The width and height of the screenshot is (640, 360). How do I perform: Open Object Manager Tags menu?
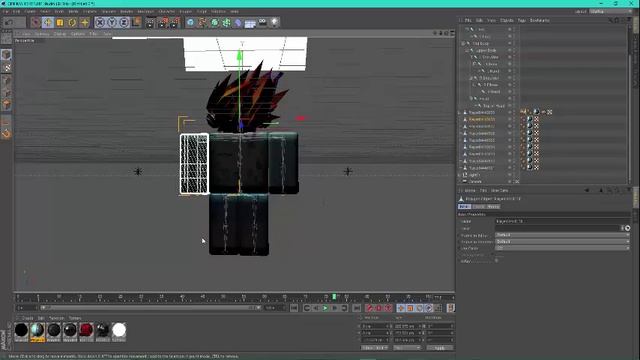(522, 20)
